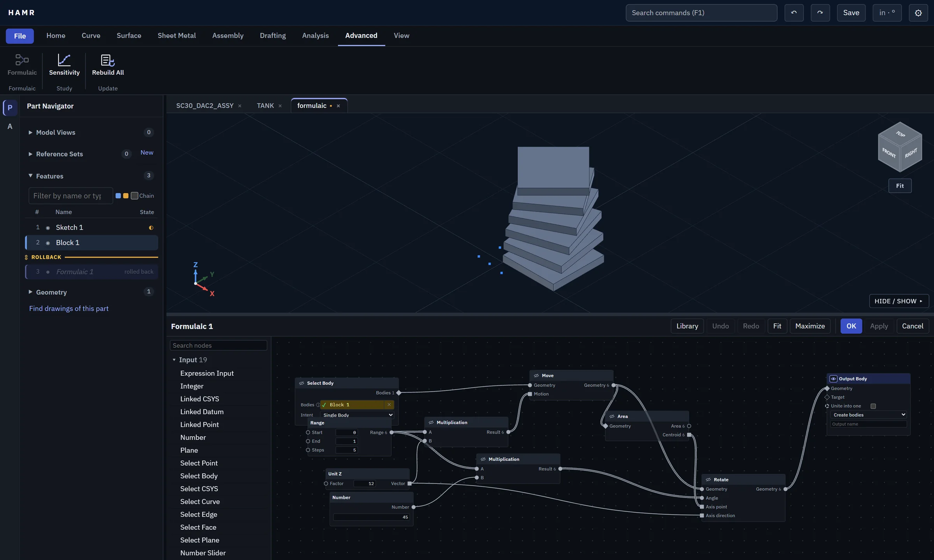Collapse the Features section
934x560 pixels.
[x=30, y=176]
